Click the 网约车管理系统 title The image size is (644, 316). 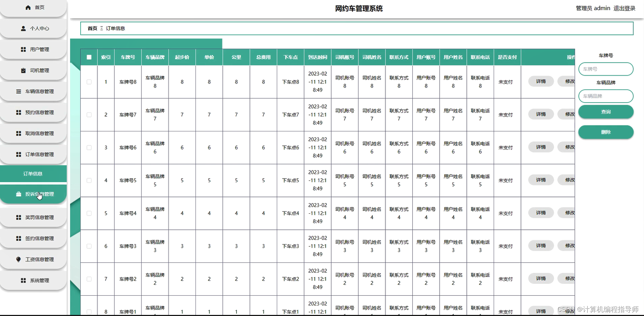[x=359, y=8]
